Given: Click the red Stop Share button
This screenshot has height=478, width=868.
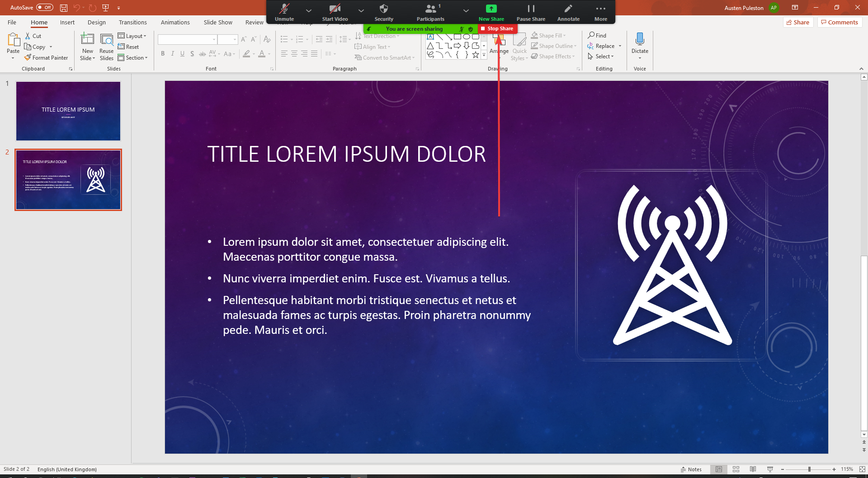Looking at the screenshot, I should click(x=497, y=28).
